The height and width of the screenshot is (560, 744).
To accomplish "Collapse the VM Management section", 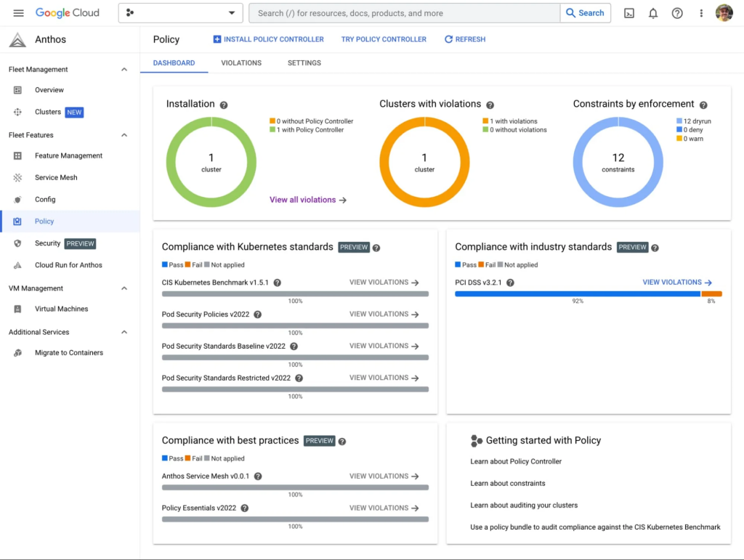I will [x=124, y=288].
